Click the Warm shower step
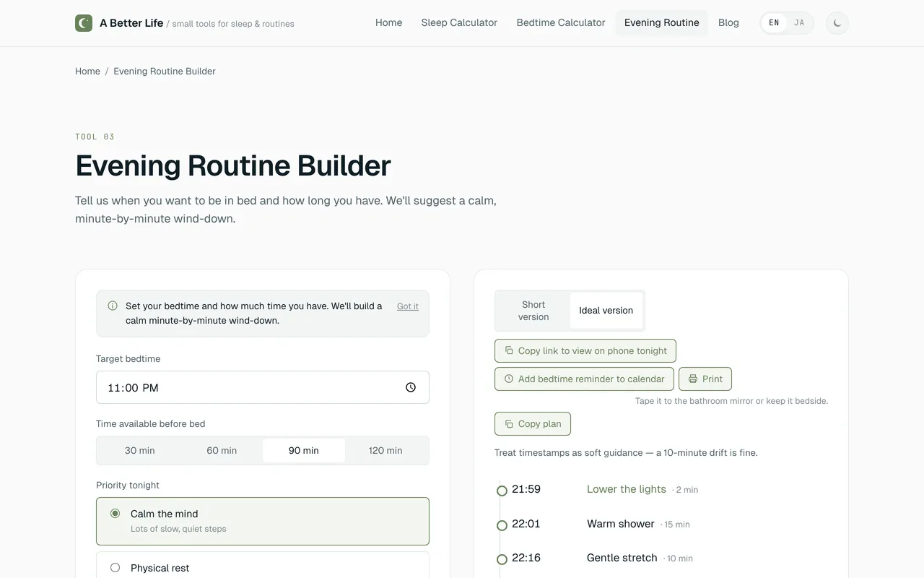The width and height of the screenshot is (924, 578). (621, 524)
